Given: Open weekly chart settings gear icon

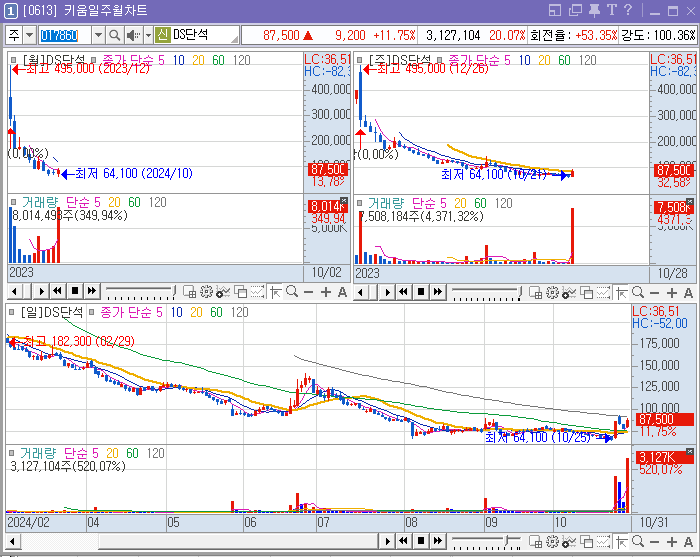Looking at the screenshot, I should pyautogui.click(x=552, y=293).
